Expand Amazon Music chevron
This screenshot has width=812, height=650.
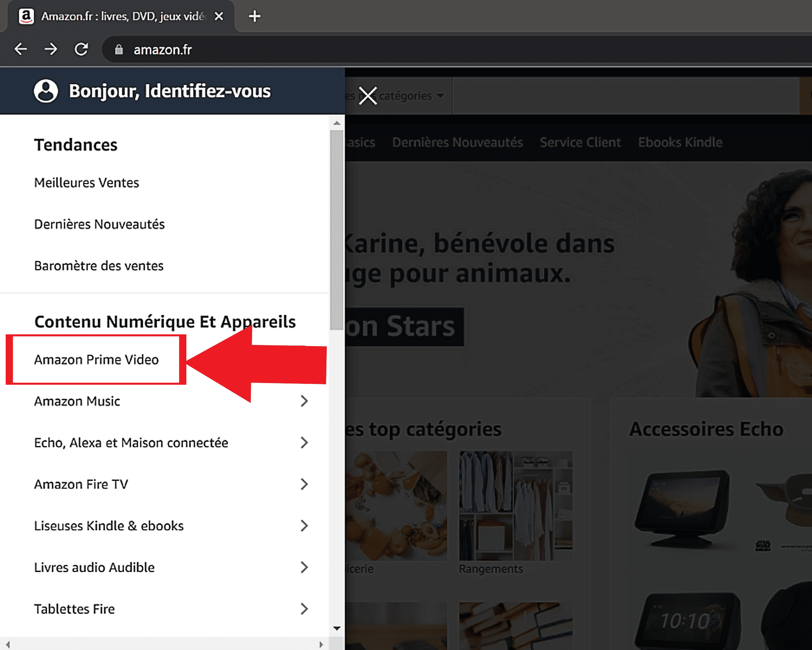304,401
